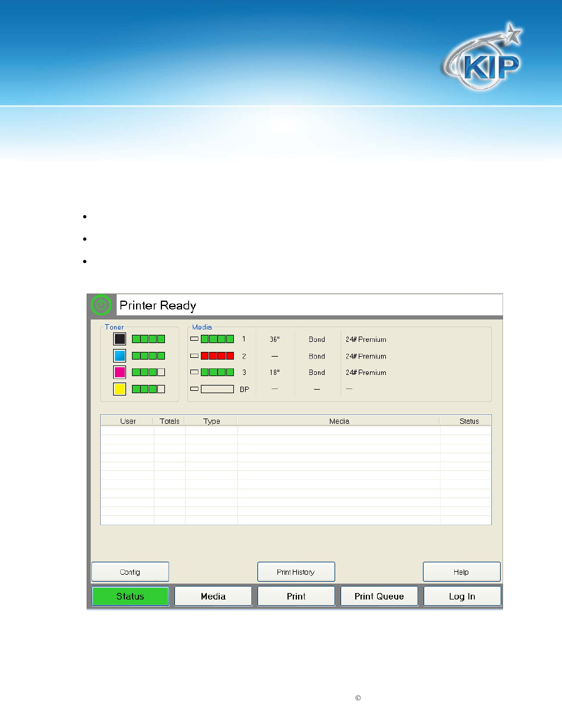Screen dimensions: 562x728
Task: Switch to the Status tab
Action: click(x=130, y=596)
